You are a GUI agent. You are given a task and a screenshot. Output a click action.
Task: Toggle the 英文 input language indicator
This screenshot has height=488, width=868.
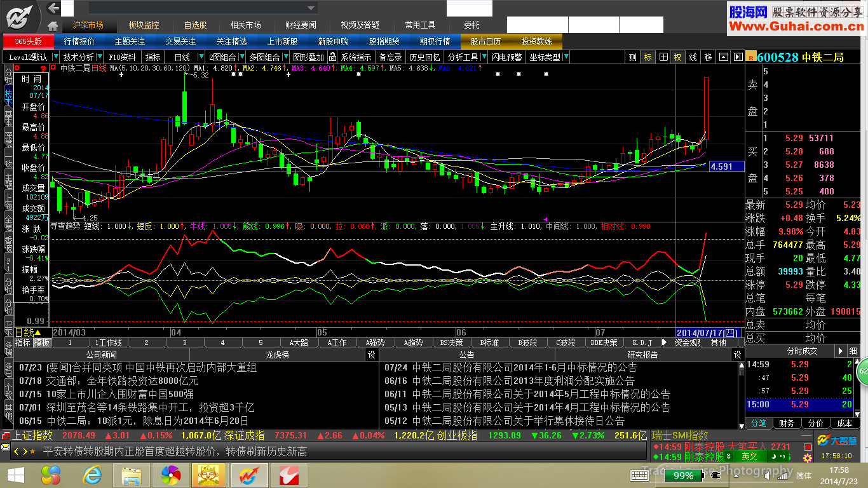(749, 456)
